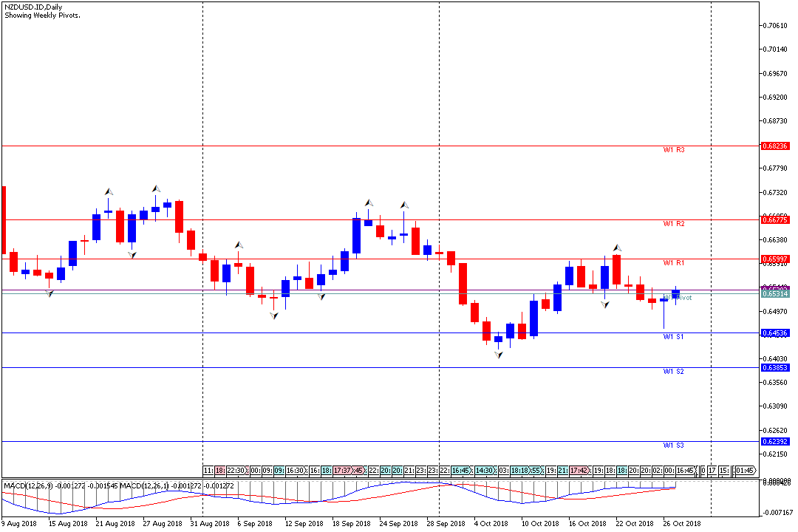Click the down-arrow fractal below the 4 Oct lows
The height and width of the screenshot is (532, 798).
498,355
